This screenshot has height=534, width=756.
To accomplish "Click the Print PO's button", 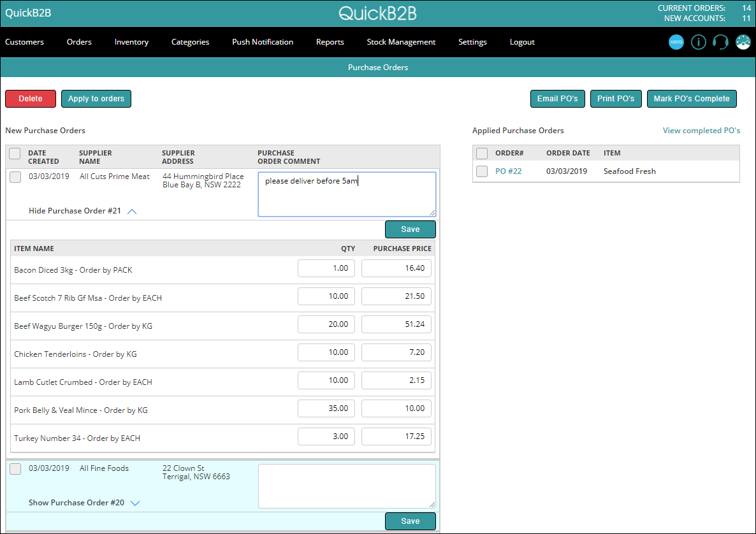I will [x=616, y=99].
